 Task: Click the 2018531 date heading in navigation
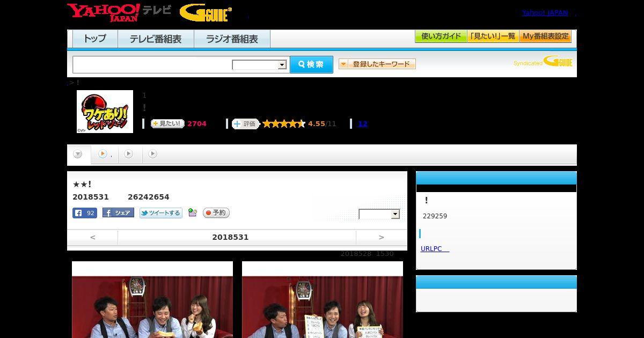pos(230,237)
